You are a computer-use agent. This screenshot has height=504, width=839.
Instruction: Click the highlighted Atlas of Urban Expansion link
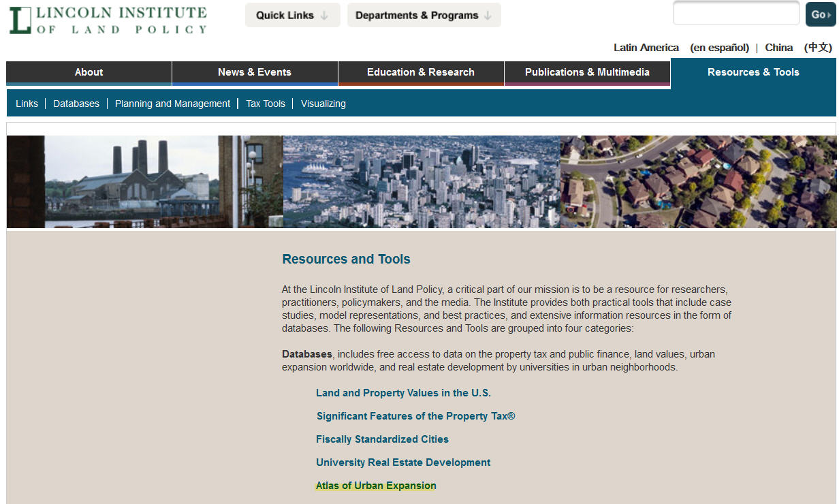pos(376,486)
